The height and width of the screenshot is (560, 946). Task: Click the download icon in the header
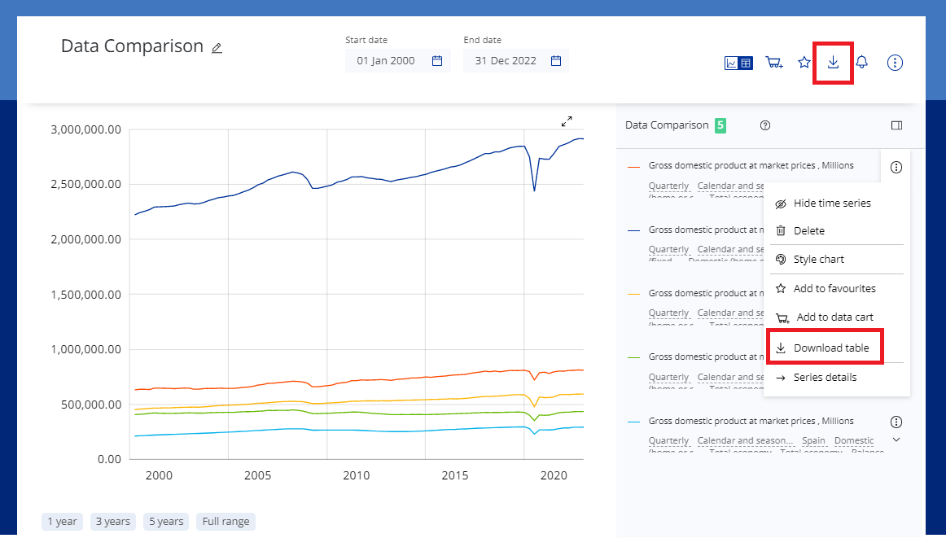pos(833,63)
